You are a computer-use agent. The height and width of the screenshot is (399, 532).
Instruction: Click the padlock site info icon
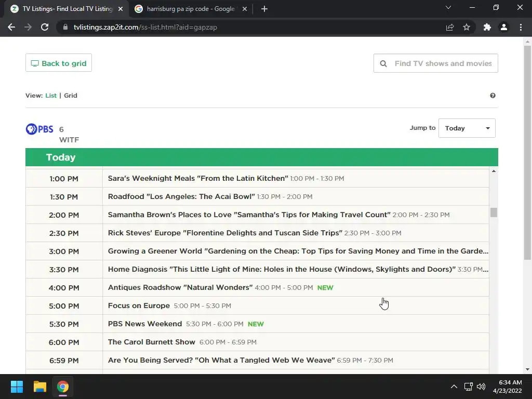(65, 27)
